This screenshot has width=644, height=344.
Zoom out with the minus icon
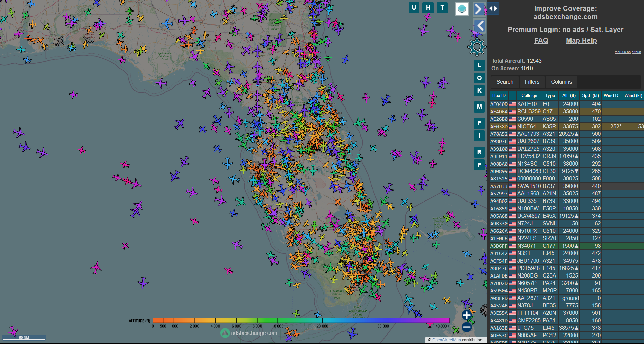pos(466,327)
